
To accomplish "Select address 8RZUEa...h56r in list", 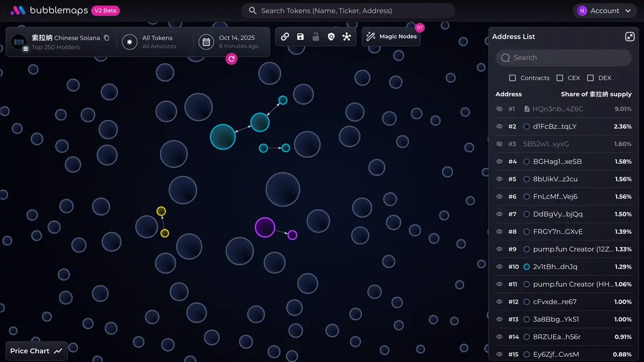I will point(557,337).
